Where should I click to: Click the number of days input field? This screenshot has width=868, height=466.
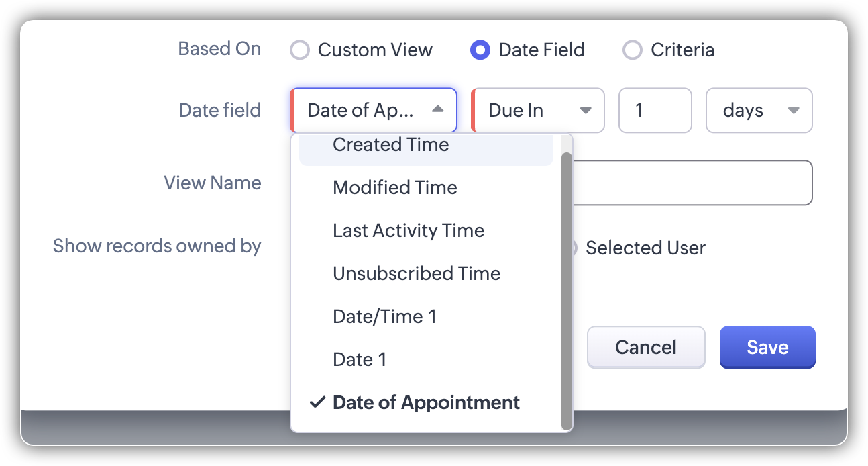(x=654, y=110)
